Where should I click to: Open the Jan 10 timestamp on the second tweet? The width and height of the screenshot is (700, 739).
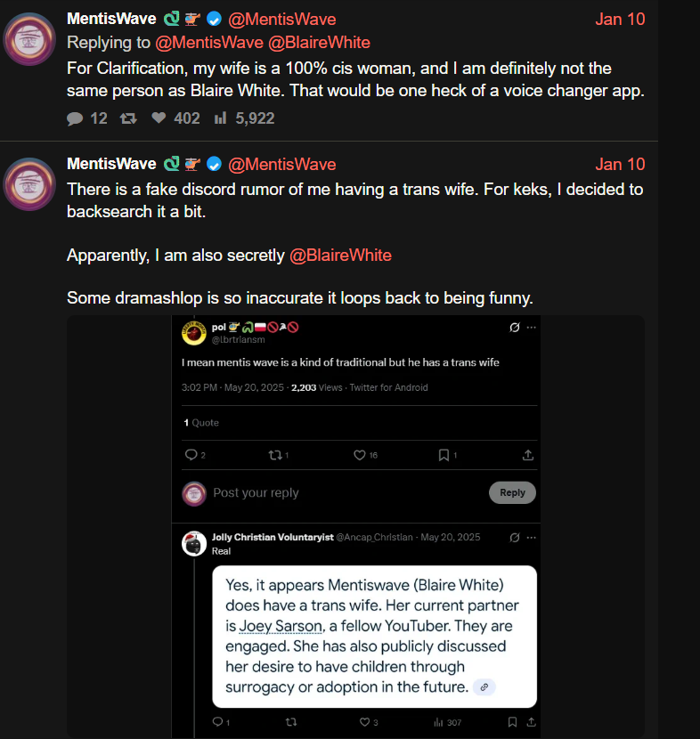coord(620,164)
